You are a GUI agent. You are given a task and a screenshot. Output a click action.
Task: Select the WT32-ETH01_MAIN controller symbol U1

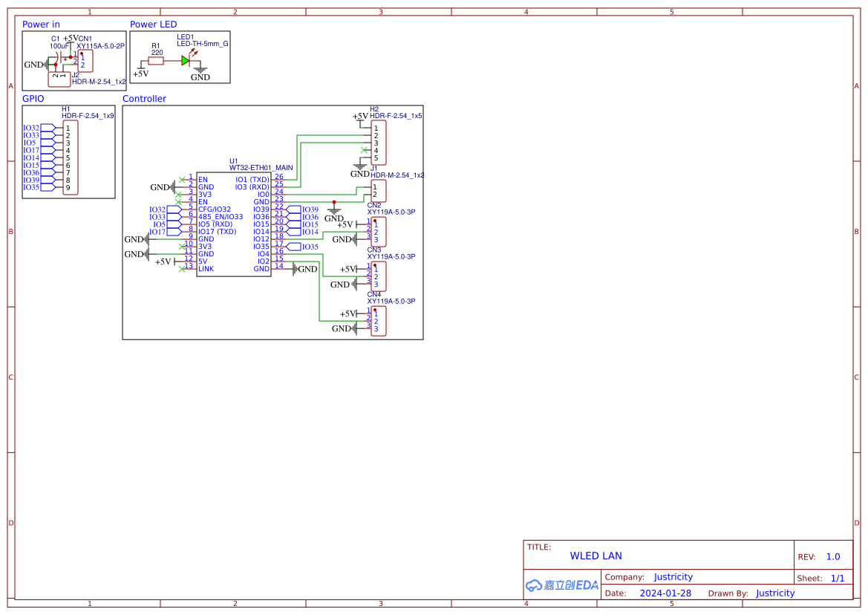tap(234, 223)
